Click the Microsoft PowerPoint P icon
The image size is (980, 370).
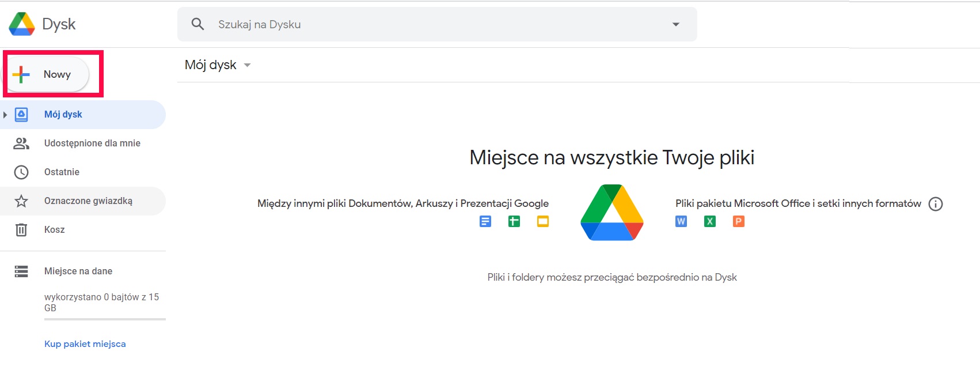coord(739,221)
